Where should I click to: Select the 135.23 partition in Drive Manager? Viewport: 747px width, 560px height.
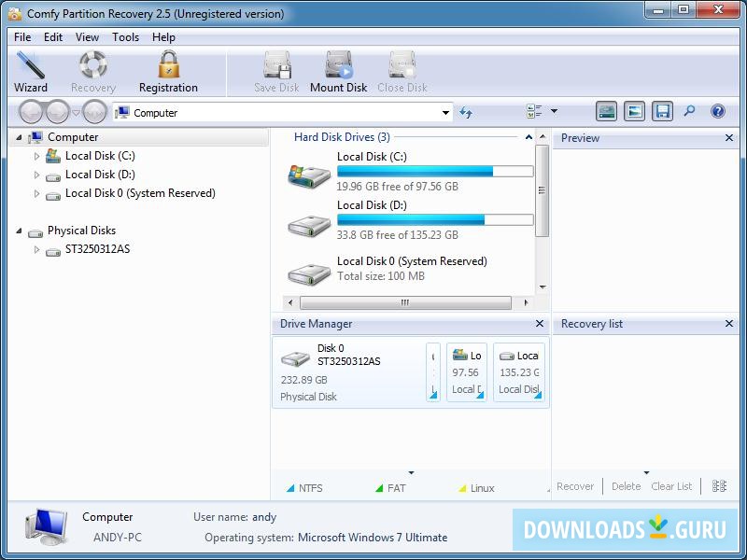pos(519,372)
